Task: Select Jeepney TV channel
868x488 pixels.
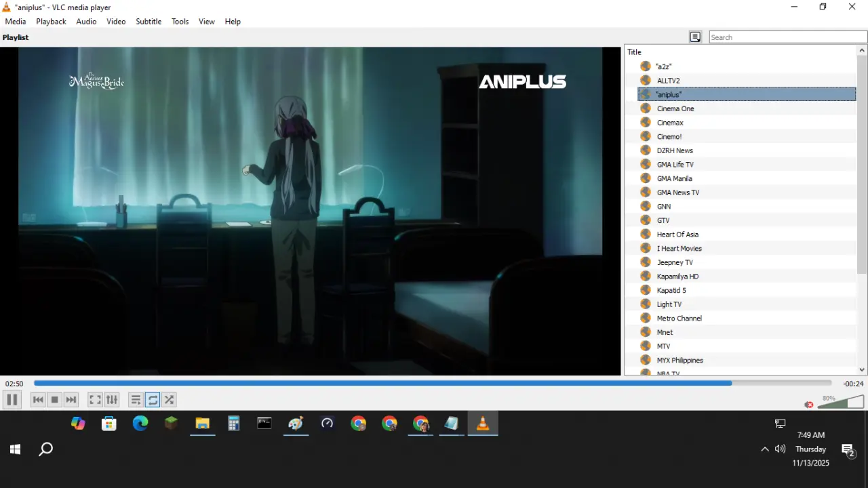Action: [x=747, y=262]
